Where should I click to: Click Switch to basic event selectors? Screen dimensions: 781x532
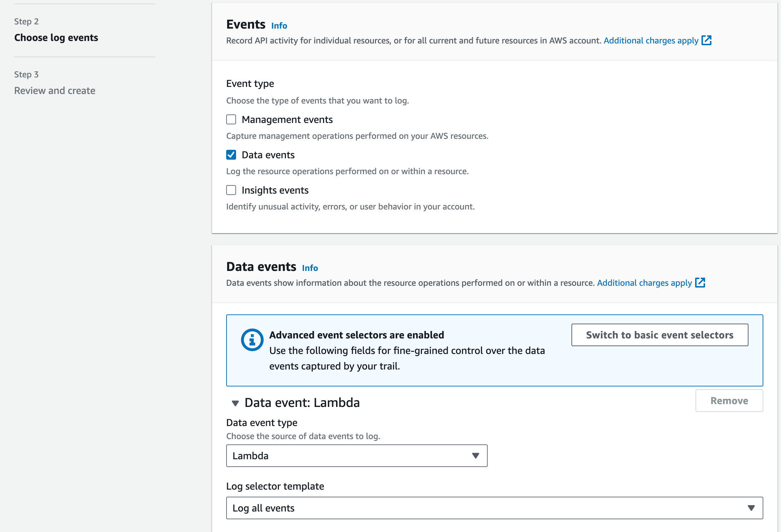coord(659,335)
